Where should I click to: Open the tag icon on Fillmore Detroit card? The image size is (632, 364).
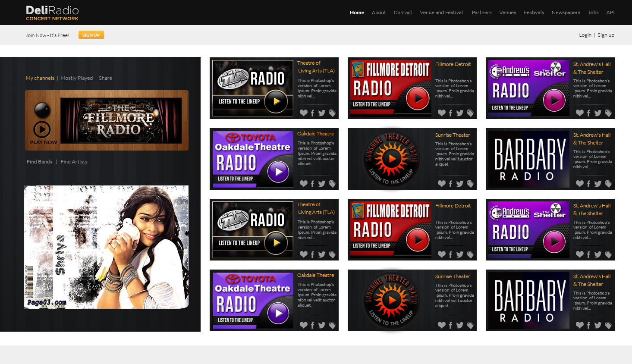coord(470,113)
